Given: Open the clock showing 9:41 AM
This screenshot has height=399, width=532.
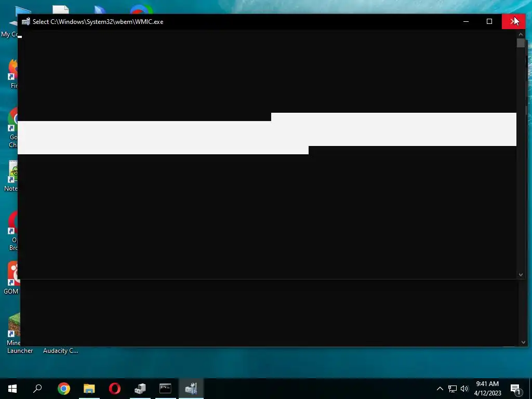Looking at the screenshot, I should pyautogui.click(x=487, y=389).
